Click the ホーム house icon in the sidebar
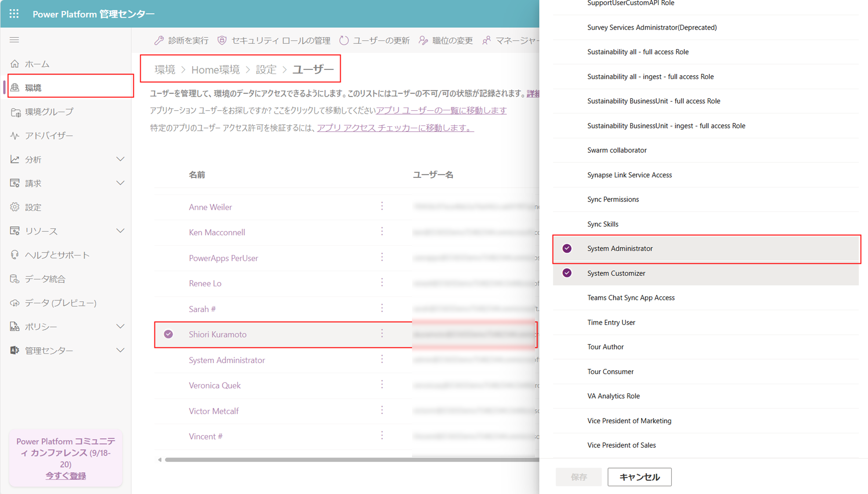This screenshot has width=868, height=494. tap(15, 64)
